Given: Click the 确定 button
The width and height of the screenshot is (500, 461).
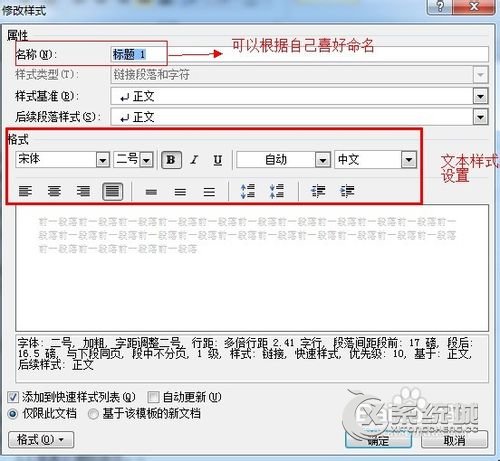Looking at the screenshot, I should pos(378,440).
